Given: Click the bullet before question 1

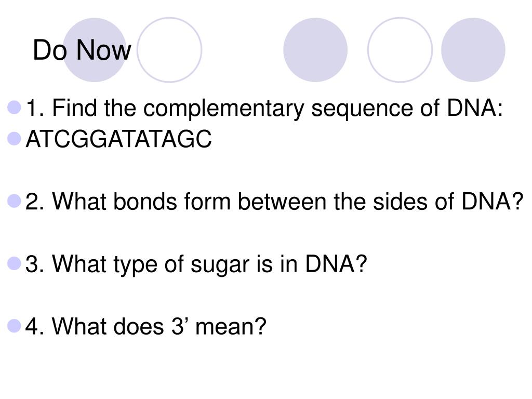Looking at the screenshot, I should point(14,107).
